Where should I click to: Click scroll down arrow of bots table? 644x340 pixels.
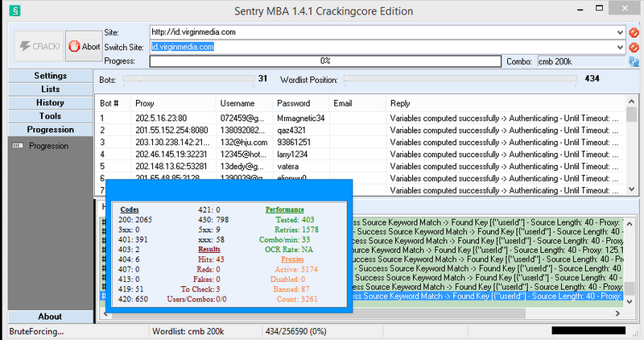click(x=632, y=189)
